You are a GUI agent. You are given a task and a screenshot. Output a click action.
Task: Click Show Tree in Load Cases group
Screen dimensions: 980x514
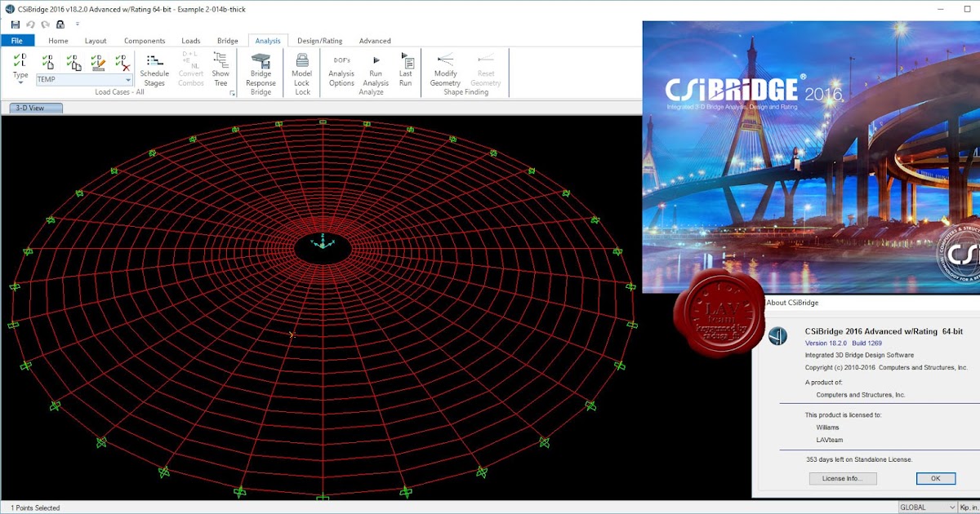220,70
